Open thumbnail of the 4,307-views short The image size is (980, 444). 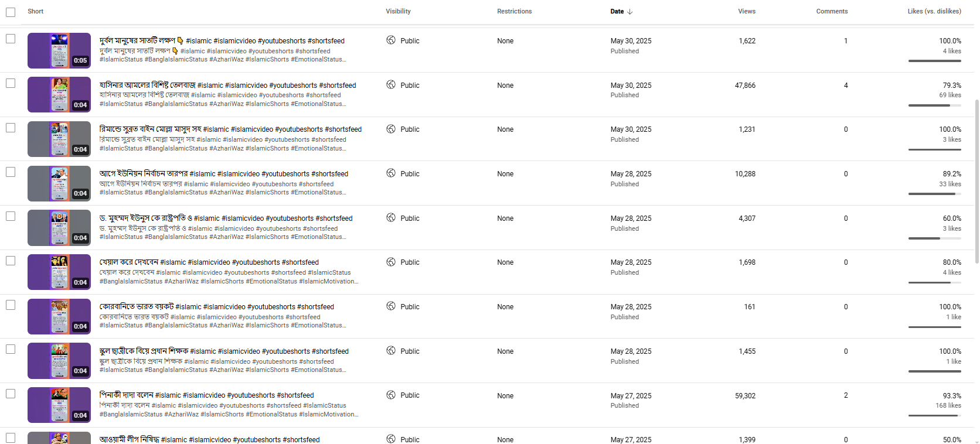tap(59, 228)
